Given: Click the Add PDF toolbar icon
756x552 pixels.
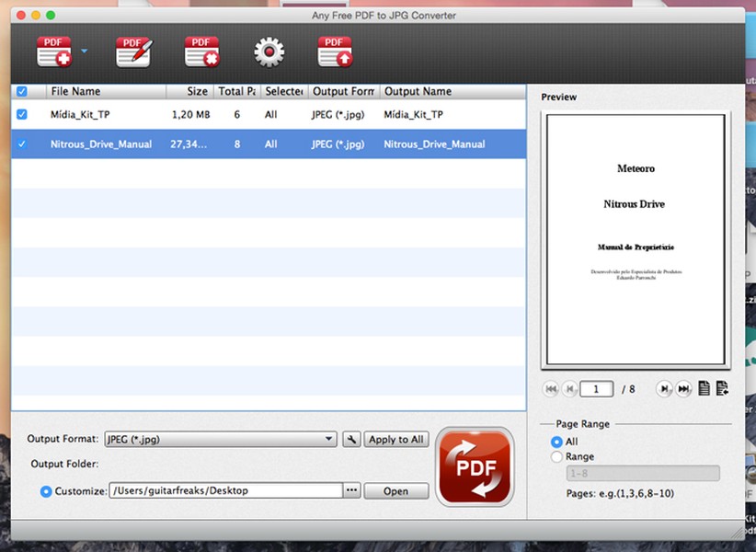Looking at the screenshot, I should click(54, 52).
